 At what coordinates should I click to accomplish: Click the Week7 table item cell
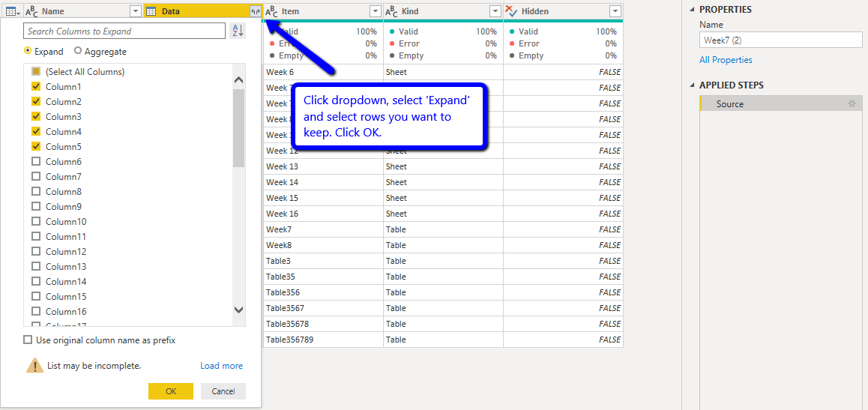pos(323,229)
